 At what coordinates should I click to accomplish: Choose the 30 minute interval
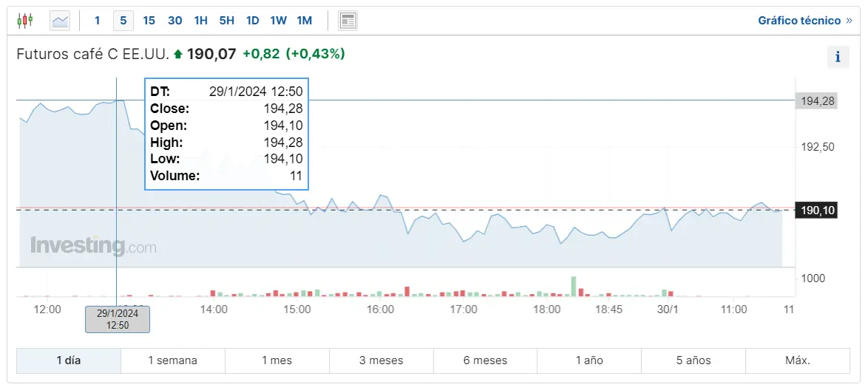[175, 21]
